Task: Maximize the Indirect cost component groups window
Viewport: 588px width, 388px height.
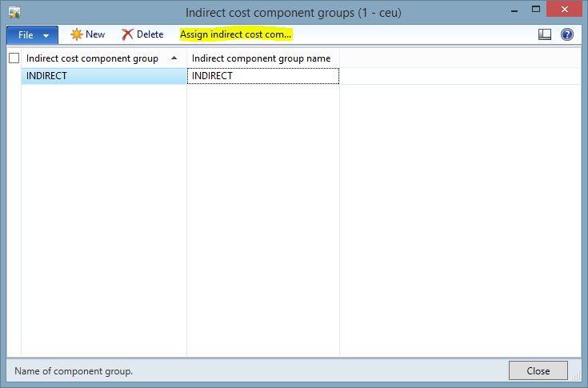Action: point(536,10)
